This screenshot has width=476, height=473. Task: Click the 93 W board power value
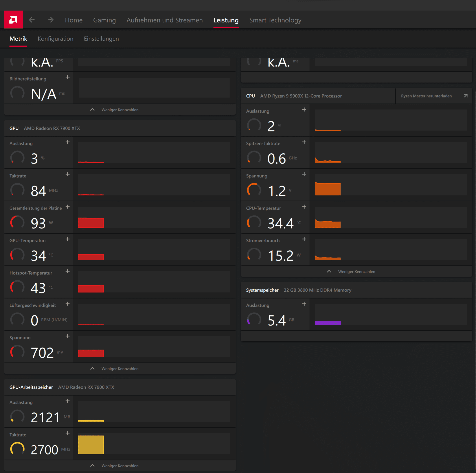point(38,223)
